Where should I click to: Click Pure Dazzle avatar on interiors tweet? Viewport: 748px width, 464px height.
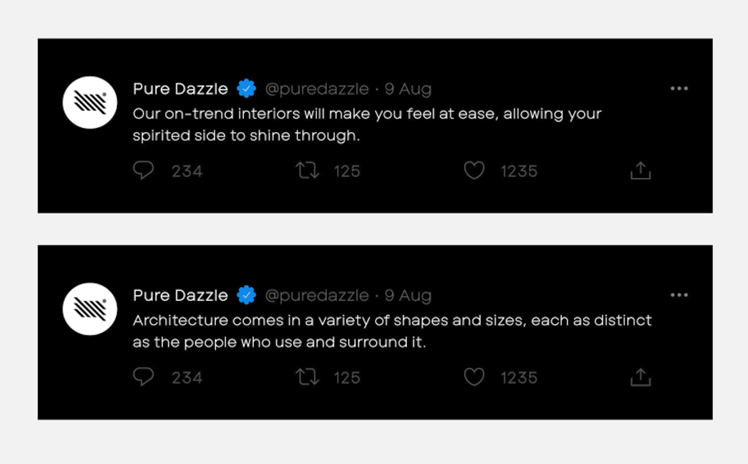pos(90,102)
